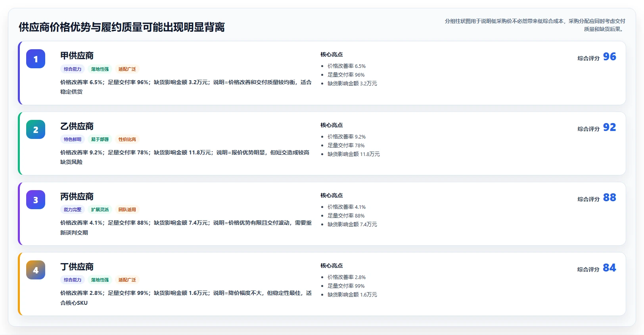Screen dimensions: 644x335
Task: Click the subtitle note about 分组柱状图
Action: pyautogui.click(x=535, y=25)
